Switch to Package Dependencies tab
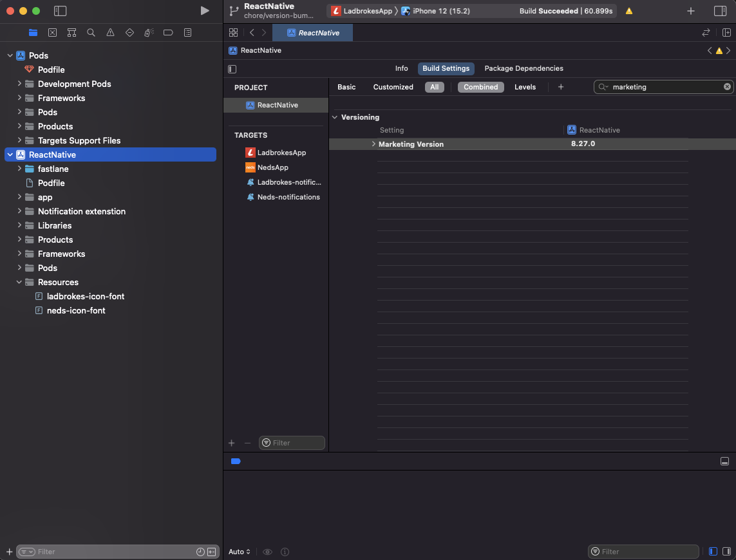This screenshot has width=736, height=560. [x=524, y=68]
